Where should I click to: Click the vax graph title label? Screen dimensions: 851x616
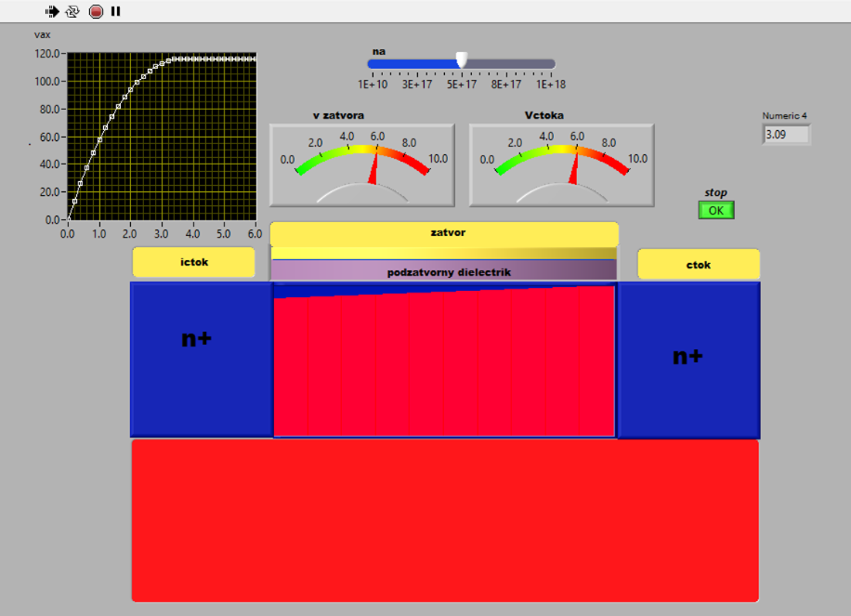[43, 34]
